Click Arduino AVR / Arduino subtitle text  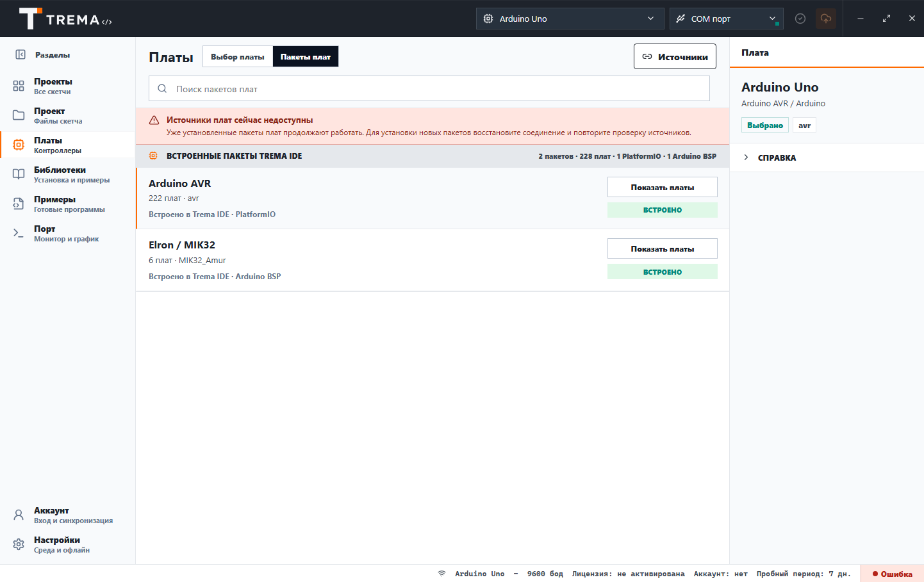[x=783, y=104]
